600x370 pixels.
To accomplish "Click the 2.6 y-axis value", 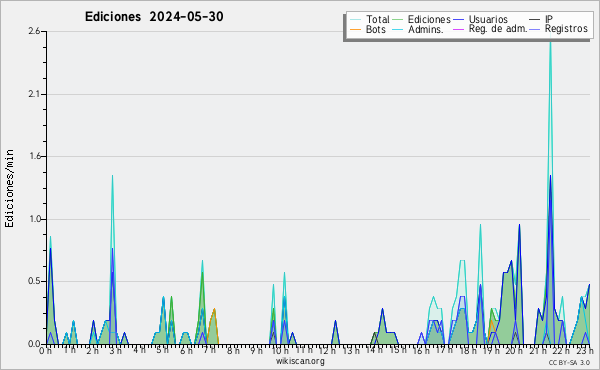I will point(34,31).
